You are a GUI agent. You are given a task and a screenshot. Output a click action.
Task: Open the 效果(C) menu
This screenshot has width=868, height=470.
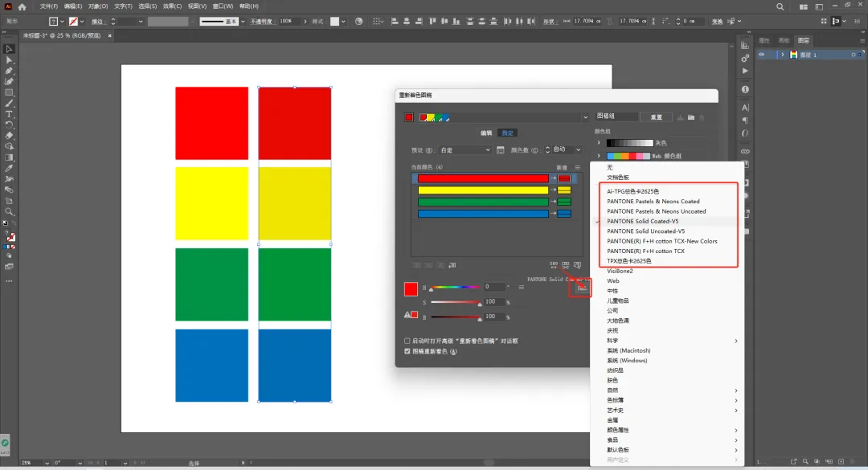click(172, 6)
